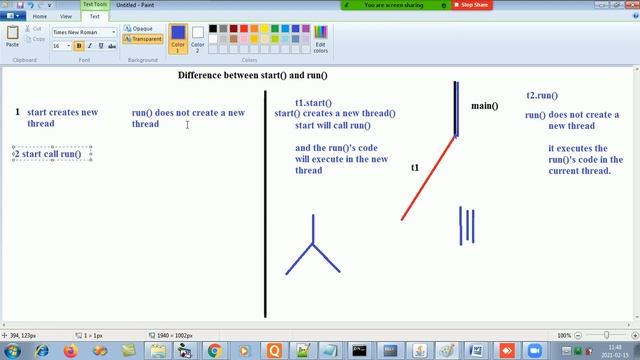This screenshot has height=360, width=640.
Task: Select Transparent background option
Action: pos(143,39)
